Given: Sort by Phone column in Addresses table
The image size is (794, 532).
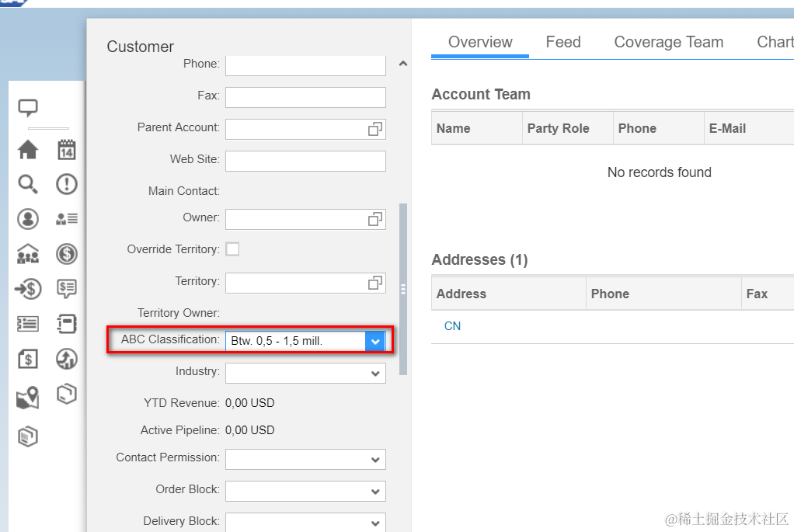Looking at the screenshot, I should coord(663,294).
